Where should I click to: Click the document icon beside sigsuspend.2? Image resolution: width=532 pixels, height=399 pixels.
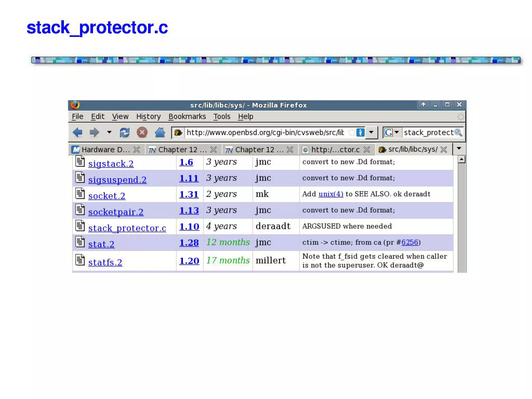click(80, 177)
